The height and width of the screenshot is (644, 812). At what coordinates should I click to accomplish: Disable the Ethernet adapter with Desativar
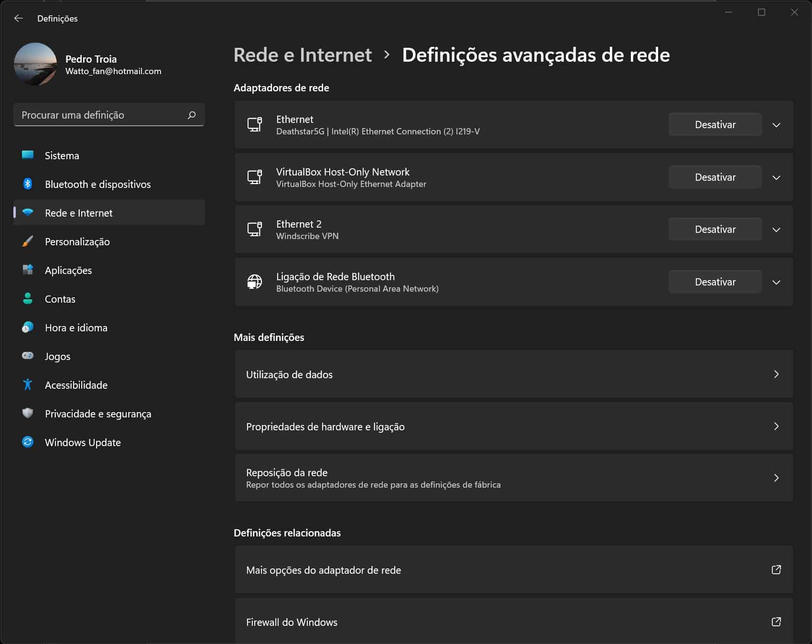click(715, 125)
